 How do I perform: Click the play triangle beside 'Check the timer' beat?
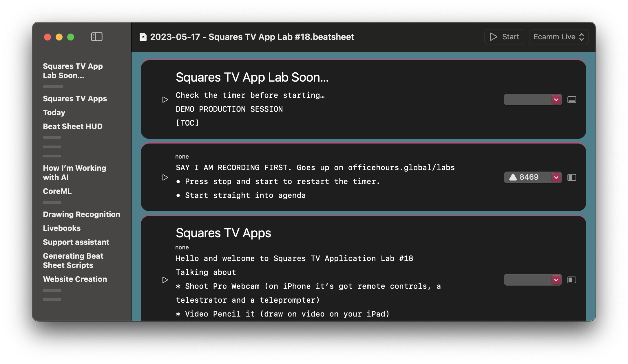pyautogui.click(x=165, y=100)
